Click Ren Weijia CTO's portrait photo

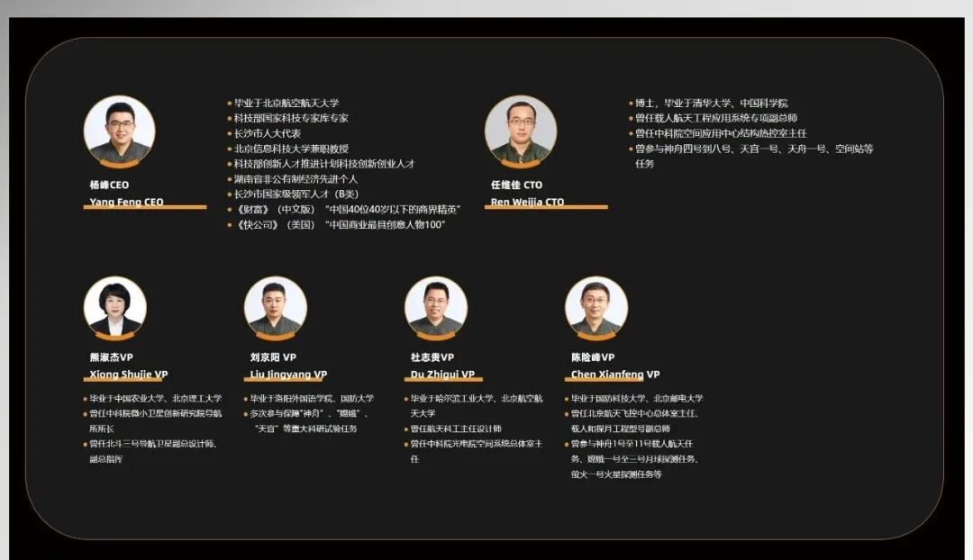520,130
